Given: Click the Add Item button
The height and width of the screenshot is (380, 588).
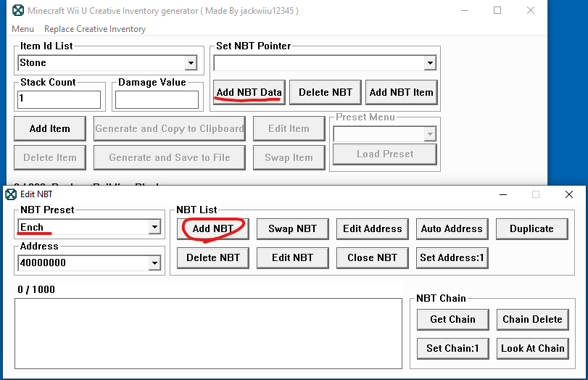Looking at the screenshot, I should [x=50, y=128].
